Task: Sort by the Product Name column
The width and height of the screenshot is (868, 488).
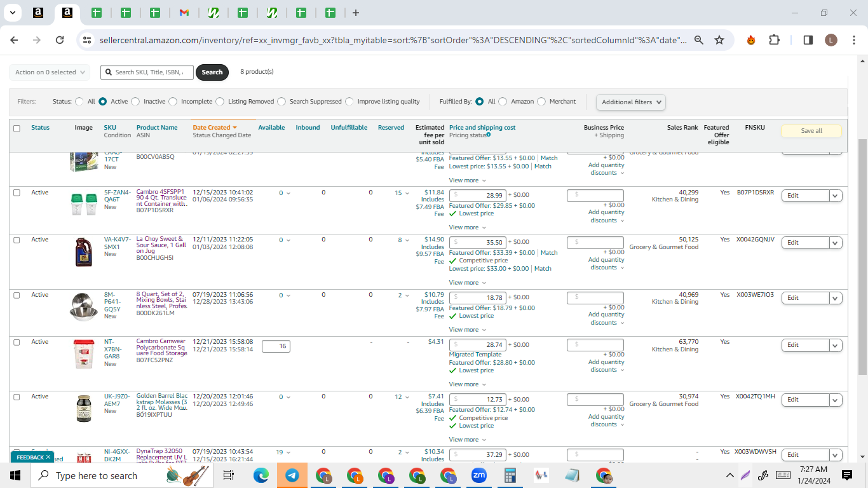Action: pos(157,128)
